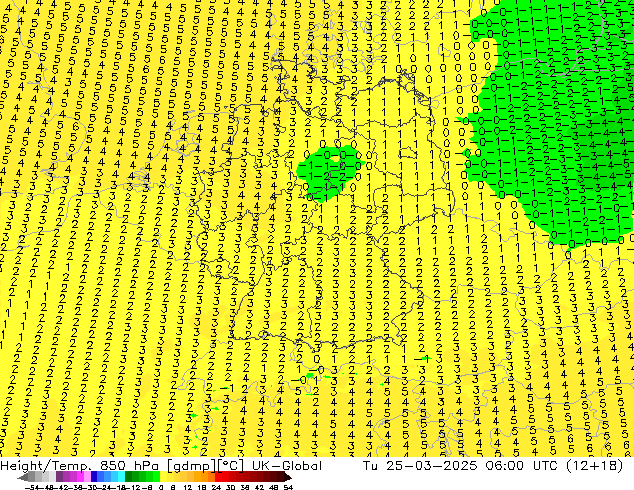Click the 'UK-Global' model label
The image size is (634, 490).
[x=287, y=466]
